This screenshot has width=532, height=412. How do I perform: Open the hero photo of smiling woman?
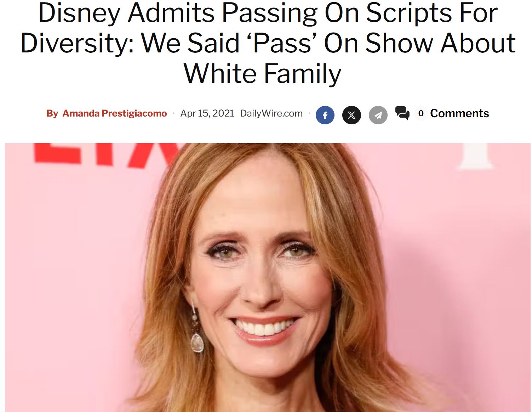point(268,277)
